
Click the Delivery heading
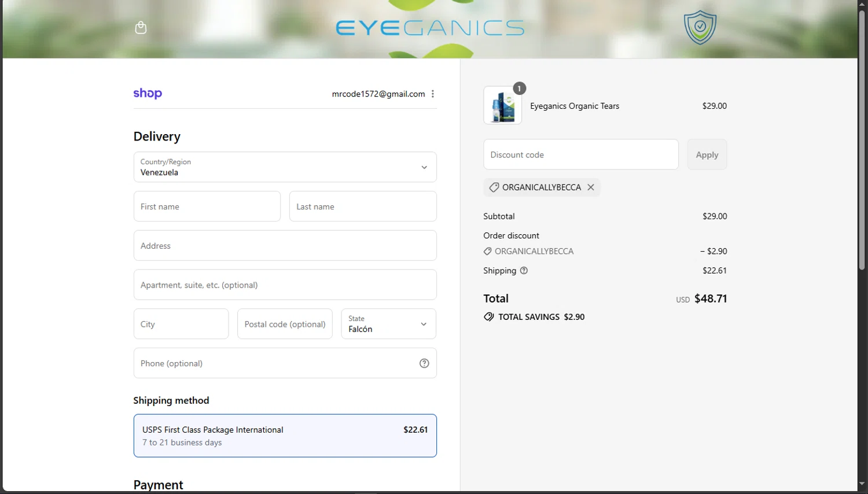(x=157, y=137)
